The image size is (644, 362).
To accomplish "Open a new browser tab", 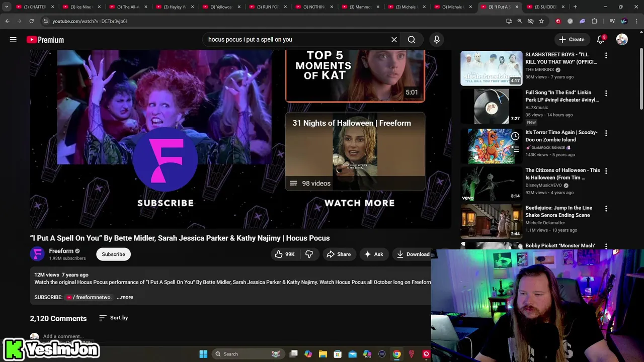I will [x=575, y=7].
